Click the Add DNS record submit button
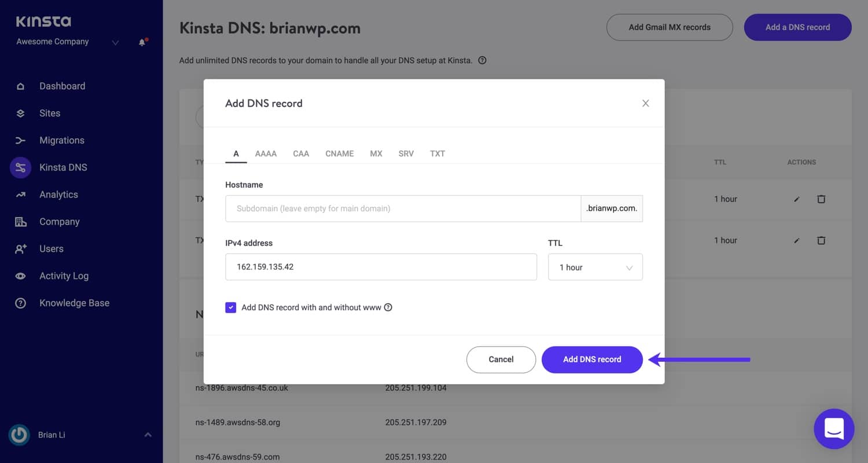 (x=592, y=359)
